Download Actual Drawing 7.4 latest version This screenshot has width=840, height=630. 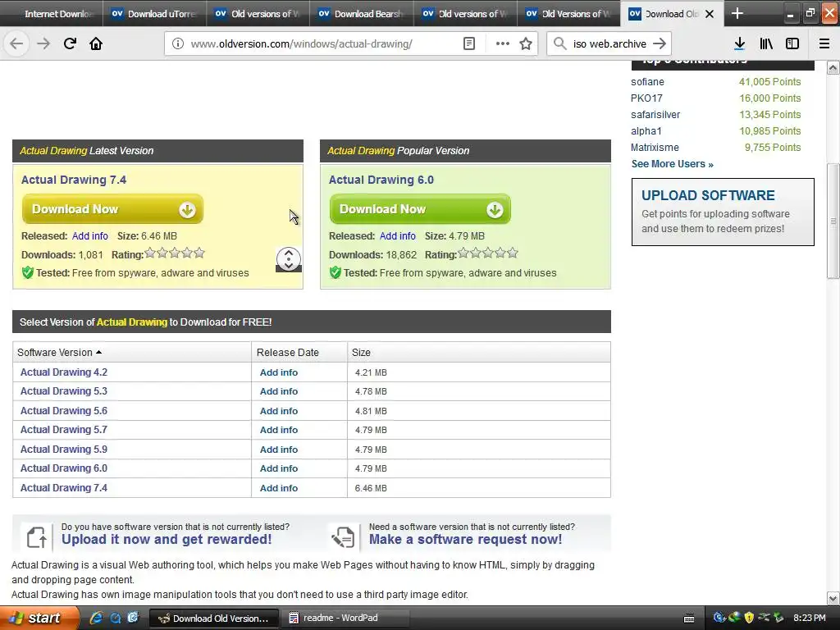pyautogui.click(x=112, y=209)
